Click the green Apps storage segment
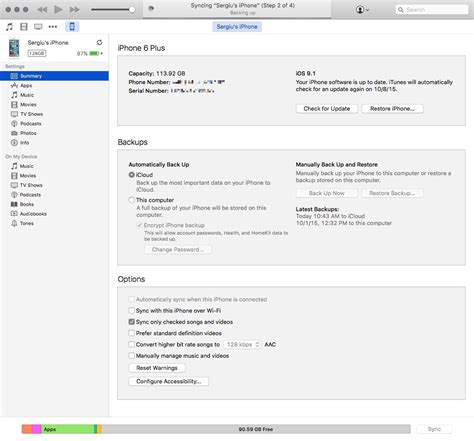Image resolution: width=474 pixels, height=441 pixels. (68, 429)
